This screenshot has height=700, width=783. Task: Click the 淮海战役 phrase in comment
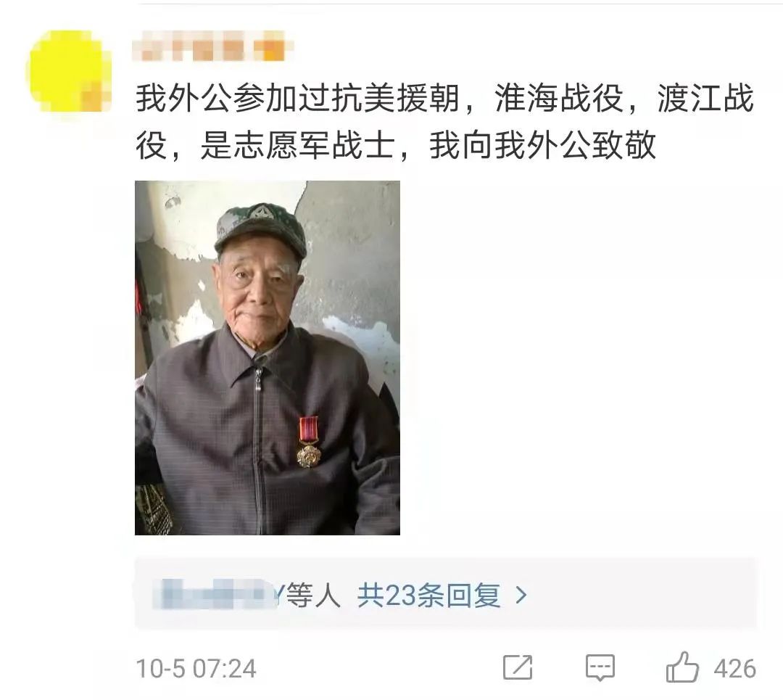click(559, 99)
